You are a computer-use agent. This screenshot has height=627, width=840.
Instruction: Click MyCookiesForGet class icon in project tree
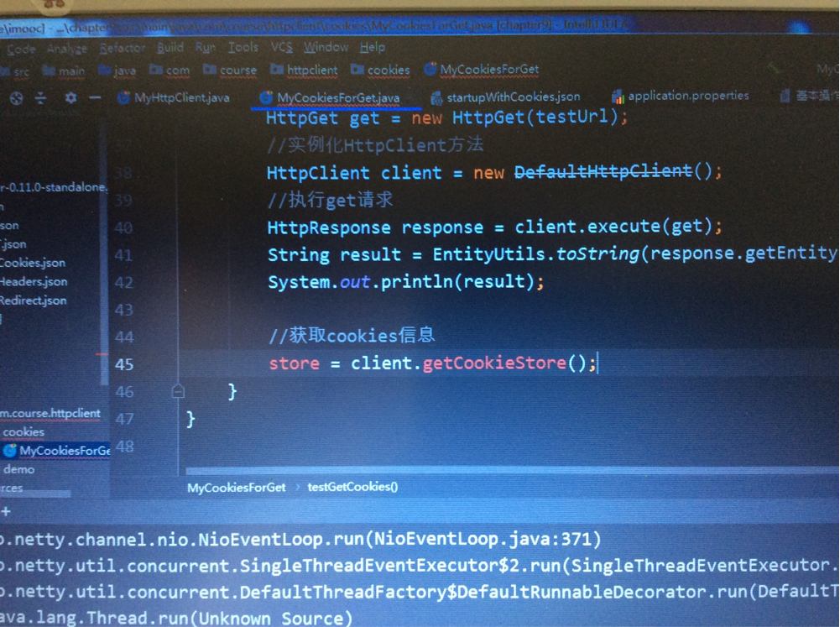click(x=9, y=451)
